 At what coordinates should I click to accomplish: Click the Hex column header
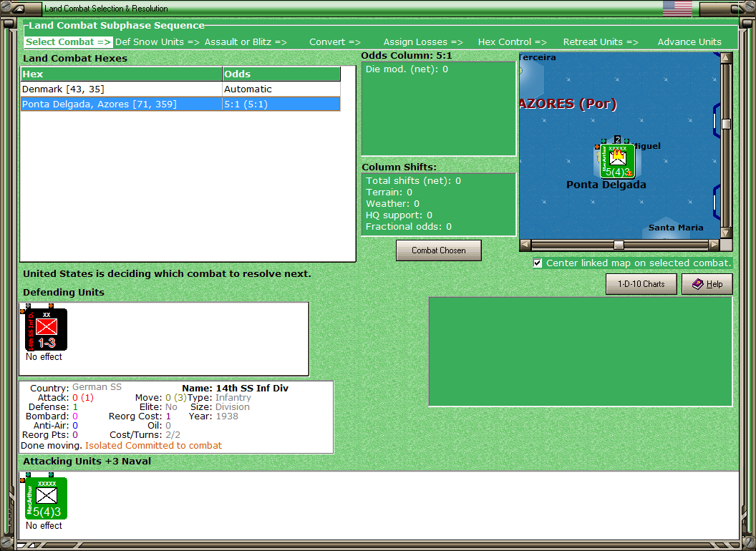tap(121, 74)
